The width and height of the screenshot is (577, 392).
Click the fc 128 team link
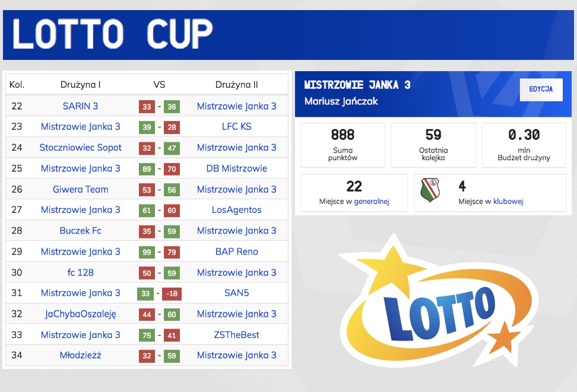click(80, 272)
